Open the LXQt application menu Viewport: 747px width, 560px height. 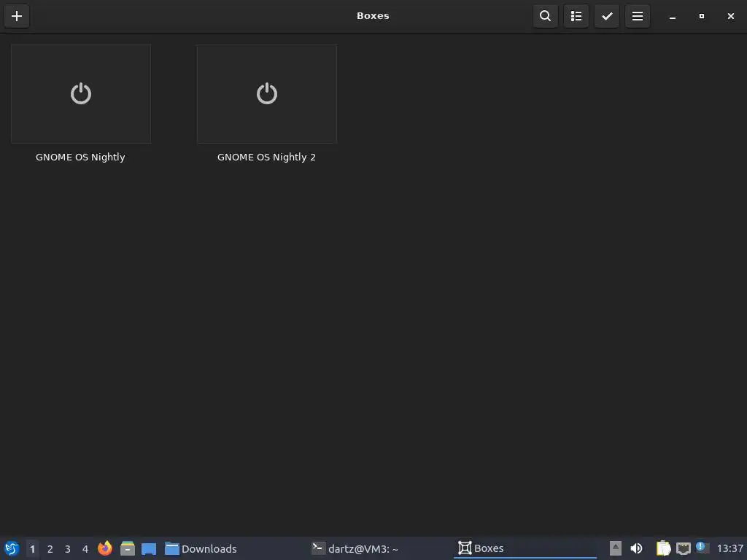(12, 548)
